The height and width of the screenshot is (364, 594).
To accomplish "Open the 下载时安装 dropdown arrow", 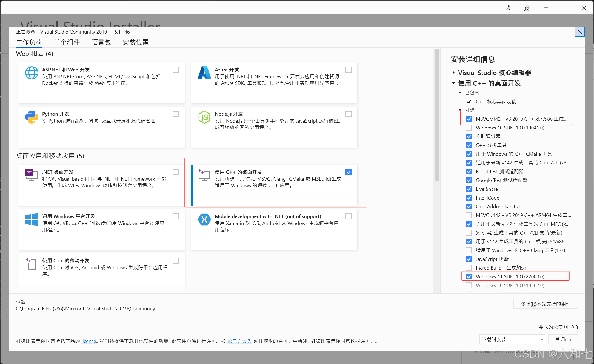I will [x=542, y=340].
